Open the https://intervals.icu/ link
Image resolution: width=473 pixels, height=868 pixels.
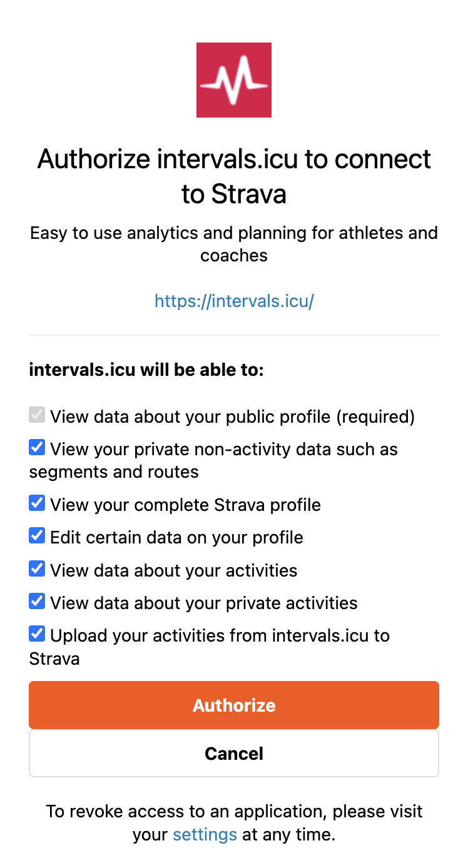coord(234,301)
